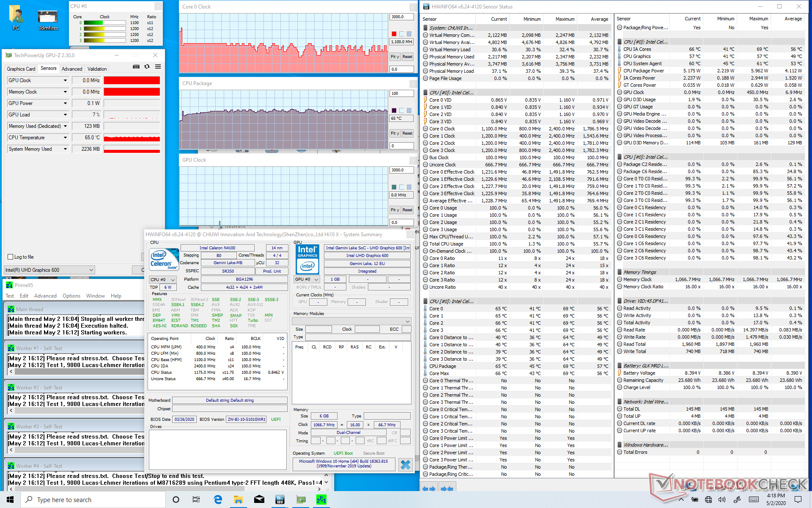812x508 pixels.
Task: Open GPU-Z hamburger menu icon
Action: 158,67
